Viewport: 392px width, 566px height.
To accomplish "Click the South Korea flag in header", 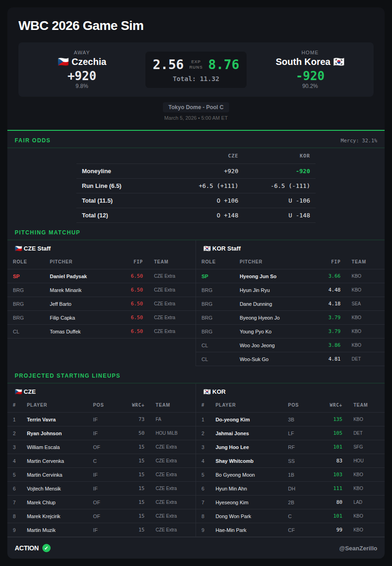I will (x=339, y=62).
